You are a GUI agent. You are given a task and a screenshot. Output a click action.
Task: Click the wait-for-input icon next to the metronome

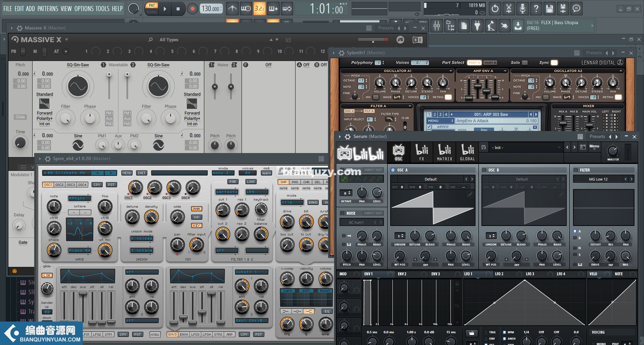point(246,9)
